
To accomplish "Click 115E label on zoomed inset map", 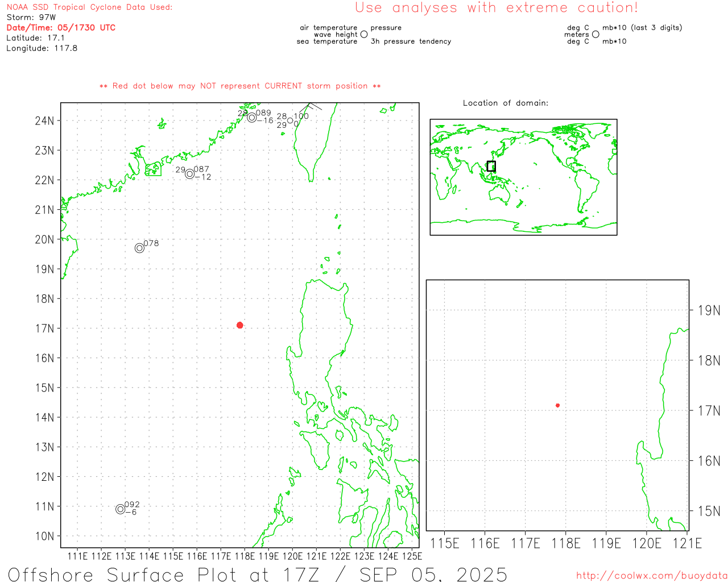I will coord(445,543).
